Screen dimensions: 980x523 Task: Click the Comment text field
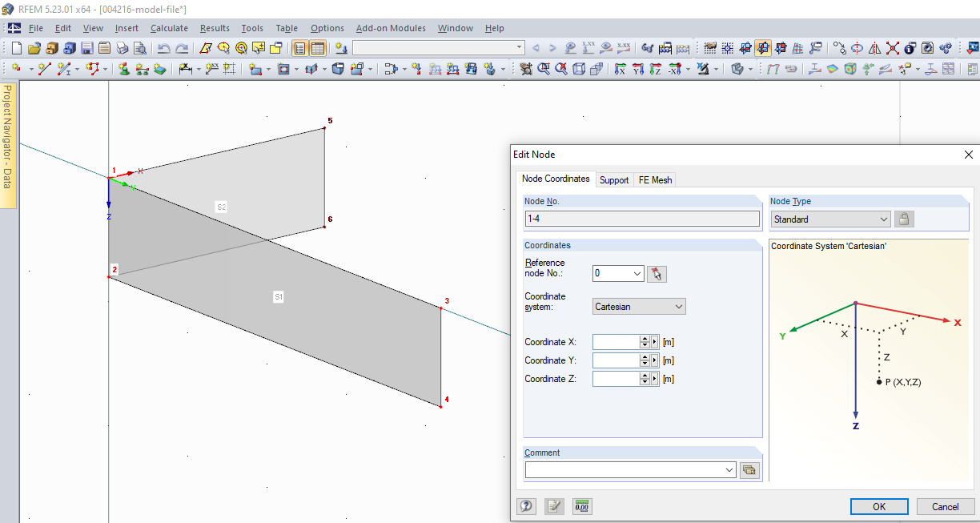624,470
